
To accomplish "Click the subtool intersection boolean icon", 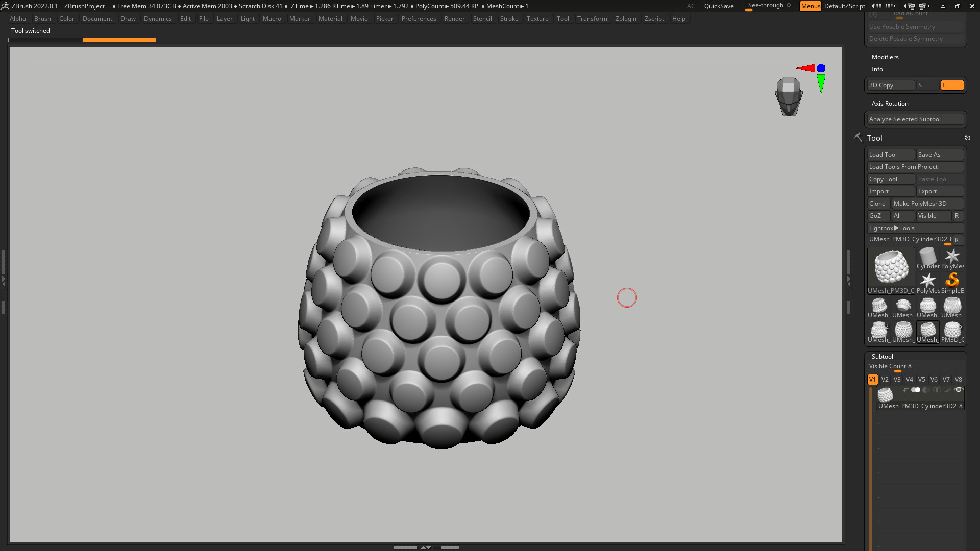I will coord(937,390).
